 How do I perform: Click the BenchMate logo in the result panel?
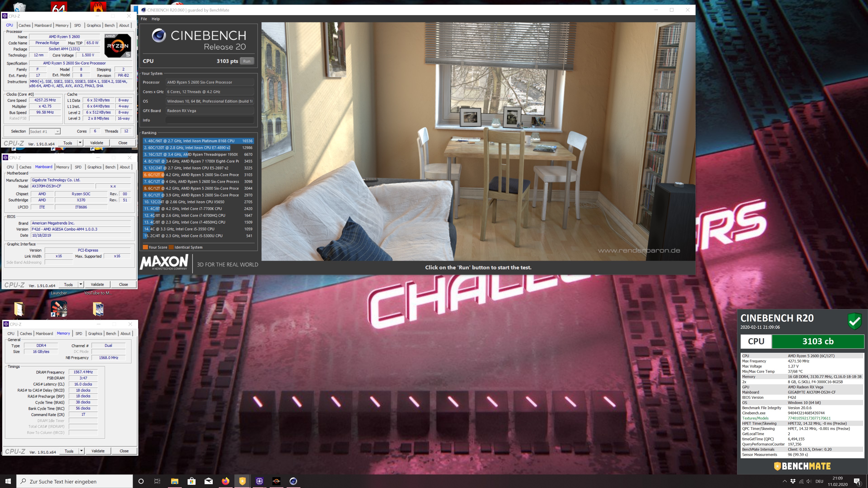point(802,466)
